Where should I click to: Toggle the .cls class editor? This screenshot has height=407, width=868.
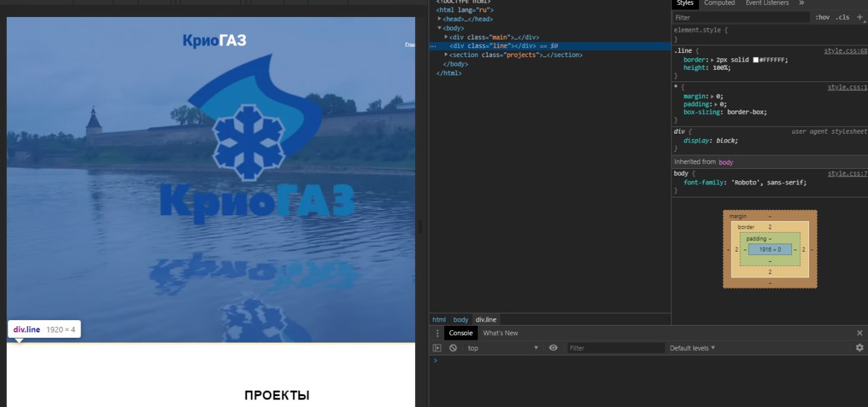tap(842, 18)
